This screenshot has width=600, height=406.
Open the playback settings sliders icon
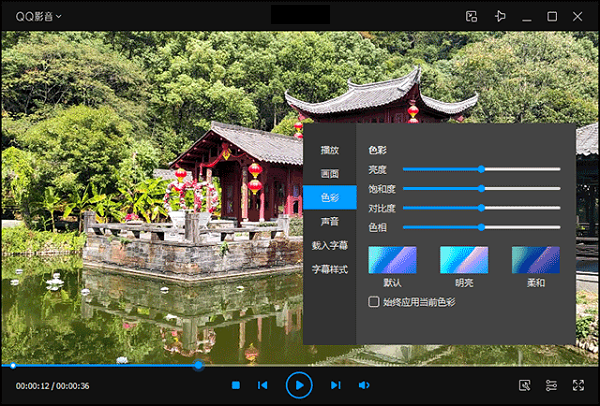pos(551,385)
